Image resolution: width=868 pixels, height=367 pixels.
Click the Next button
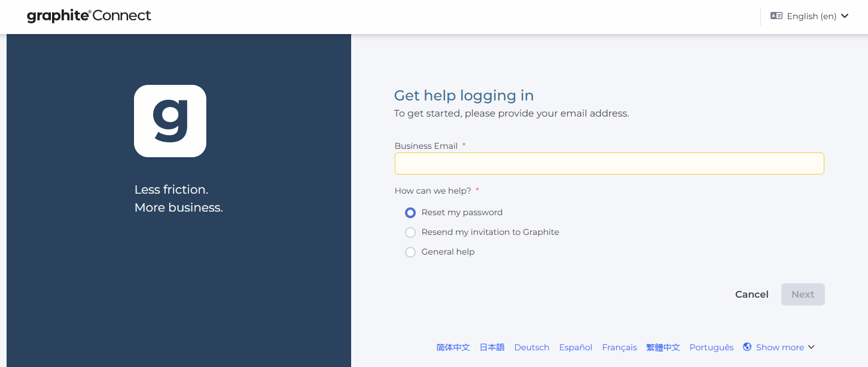click(803, 294)
